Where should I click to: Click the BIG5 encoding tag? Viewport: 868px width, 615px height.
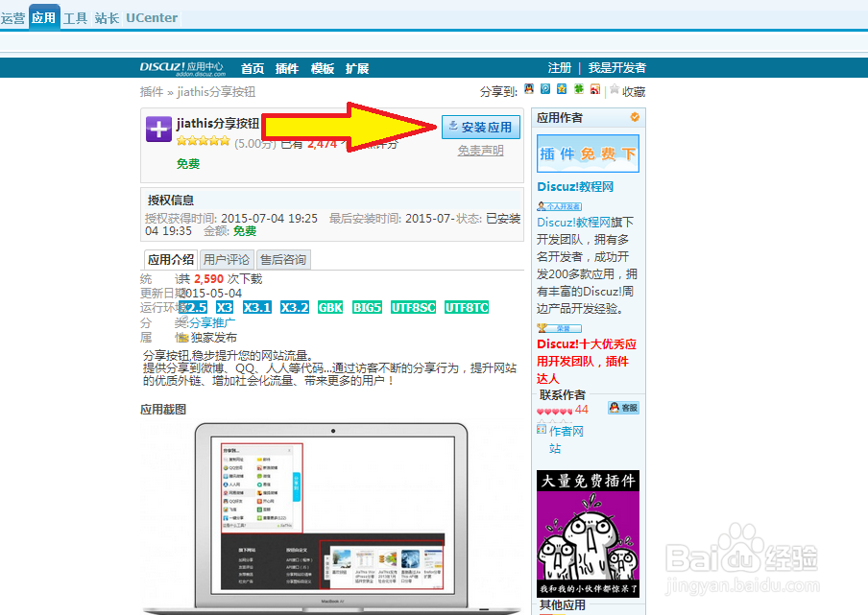(x=367, y=307)
